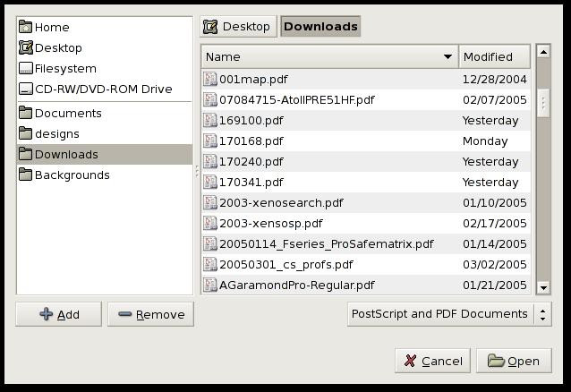This screenshot has height=392, width=571.
Task: Click the Desktop path button icon
Action: [x=210, y=27]
